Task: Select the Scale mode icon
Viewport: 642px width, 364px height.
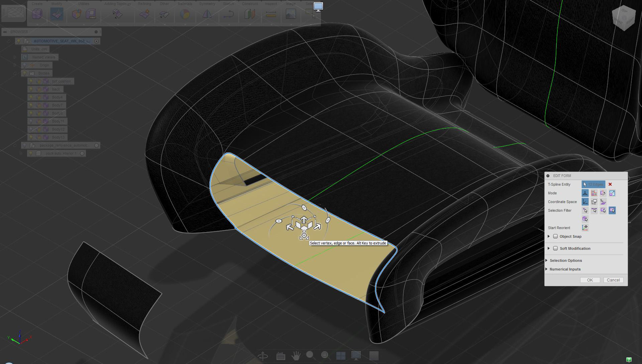Action: click(612, 193)
